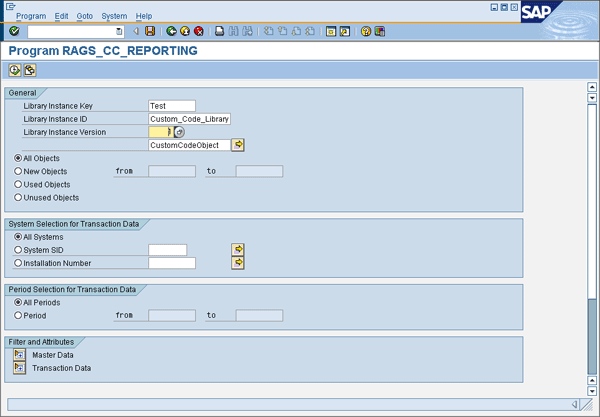This screenshot has width=600, height=417.
Task: Open value help next to Library Instance Version
Action: tap(179, 132)
